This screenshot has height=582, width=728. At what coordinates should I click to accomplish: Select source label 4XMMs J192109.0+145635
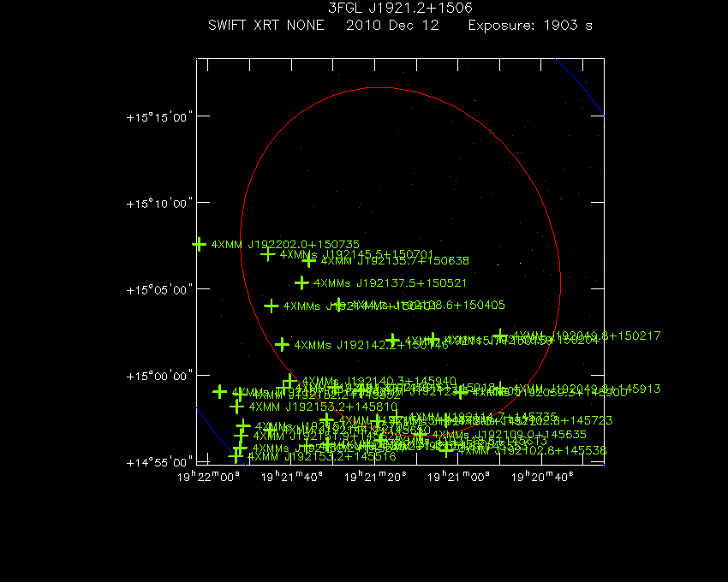click(x=510, y=435)
